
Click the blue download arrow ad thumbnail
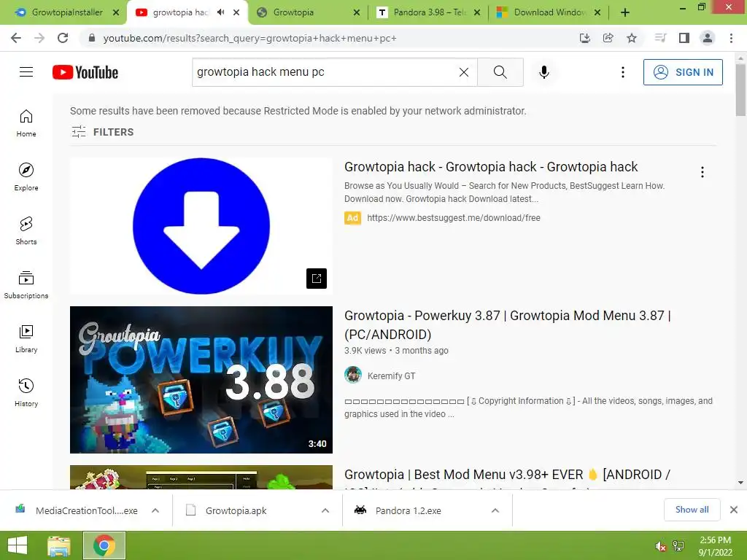[x=201, y=226]
